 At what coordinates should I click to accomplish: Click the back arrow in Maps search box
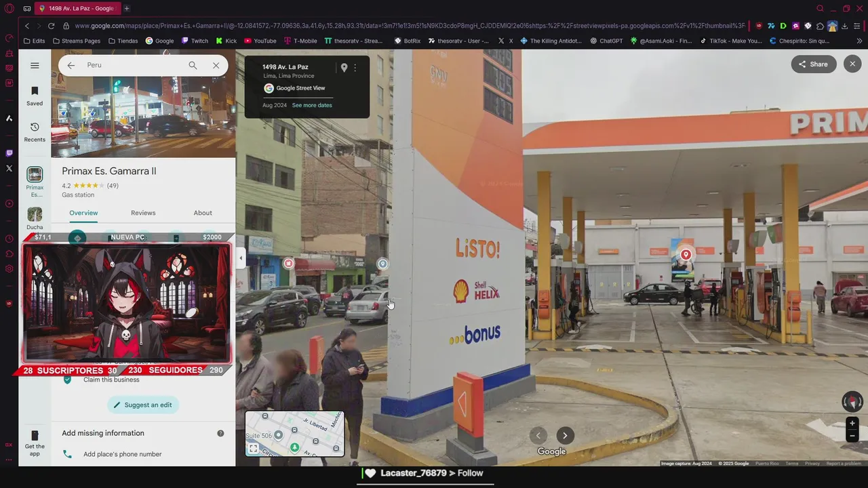pos(71,65)
